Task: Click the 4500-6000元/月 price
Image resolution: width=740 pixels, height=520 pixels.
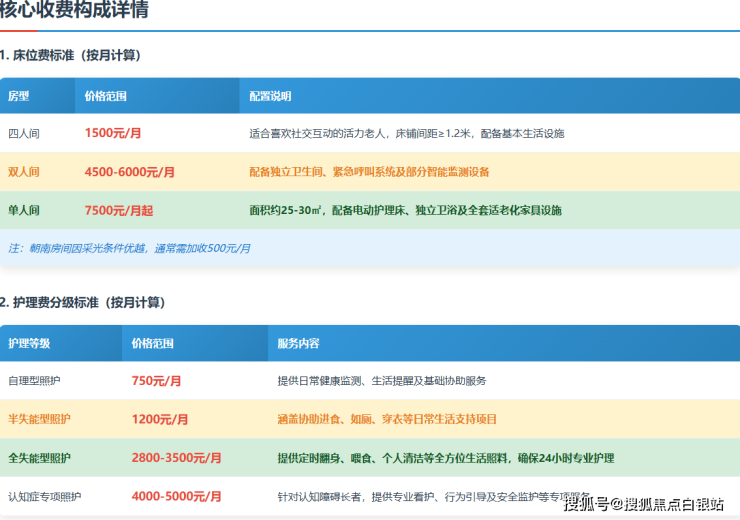Action: click(130, 172)
